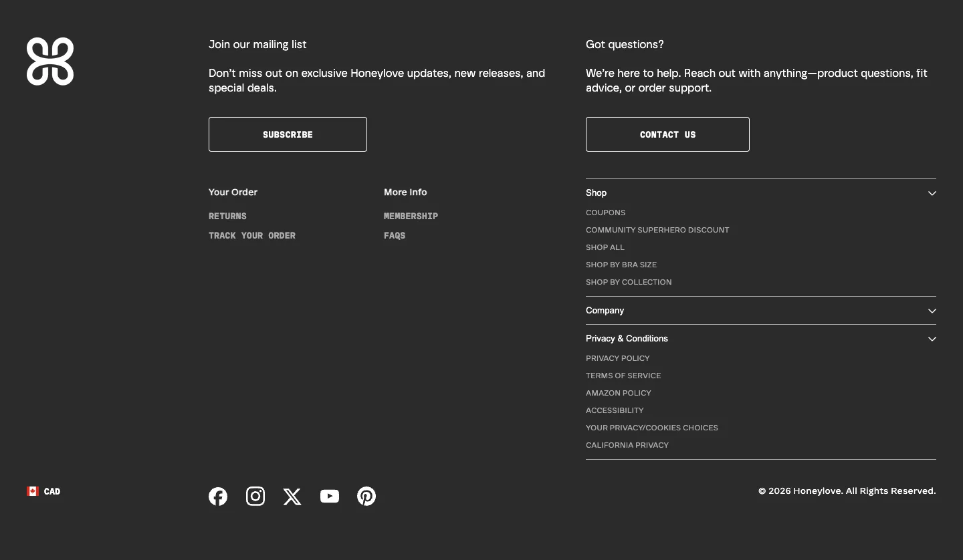Click the Subscribe button
Image resolution: width=963 pixels, height=560 pixels.
288,134
